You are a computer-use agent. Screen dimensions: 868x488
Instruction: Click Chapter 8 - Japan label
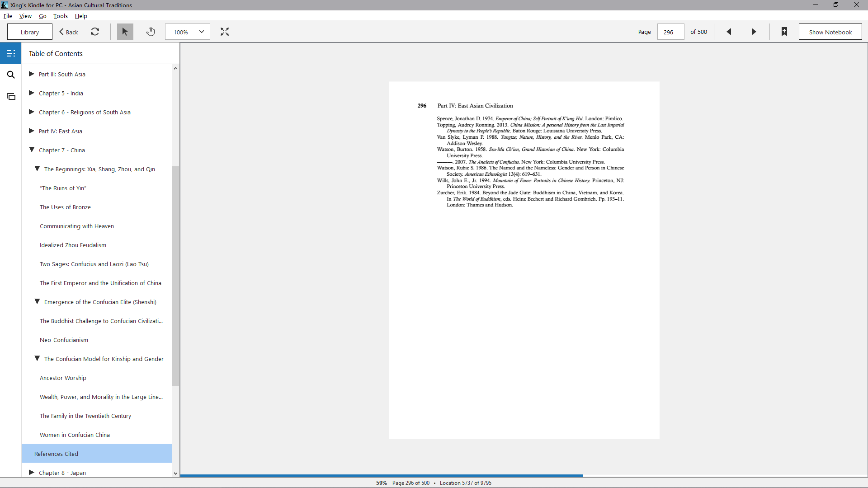pos(62,473)
